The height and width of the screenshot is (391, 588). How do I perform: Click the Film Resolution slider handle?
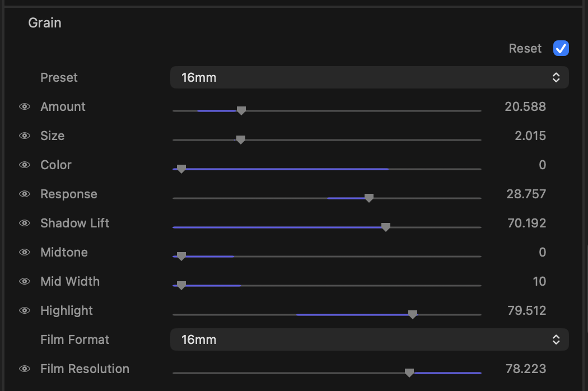409,373
